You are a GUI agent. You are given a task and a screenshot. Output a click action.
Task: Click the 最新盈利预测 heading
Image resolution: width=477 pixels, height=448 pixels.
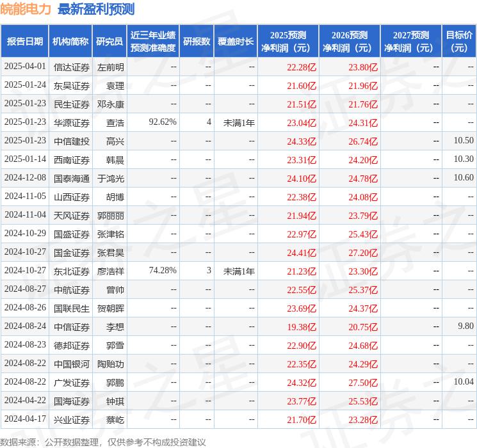[x=96, y=9]
